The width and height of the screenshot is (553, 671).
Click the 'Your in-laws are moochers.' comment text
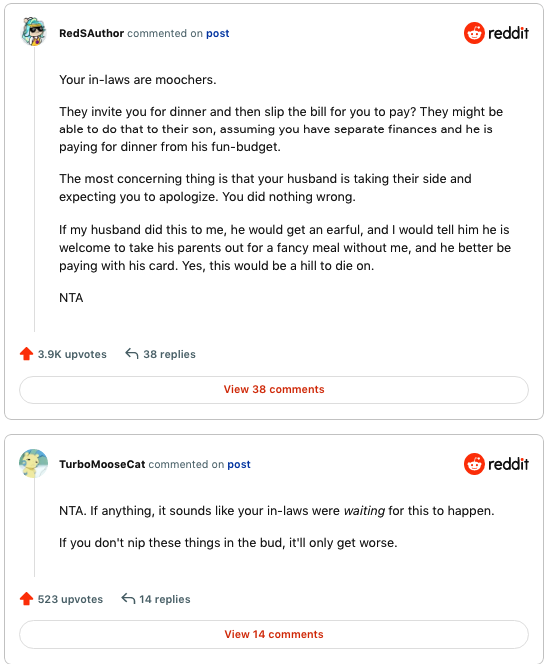[x=138, y=80]
